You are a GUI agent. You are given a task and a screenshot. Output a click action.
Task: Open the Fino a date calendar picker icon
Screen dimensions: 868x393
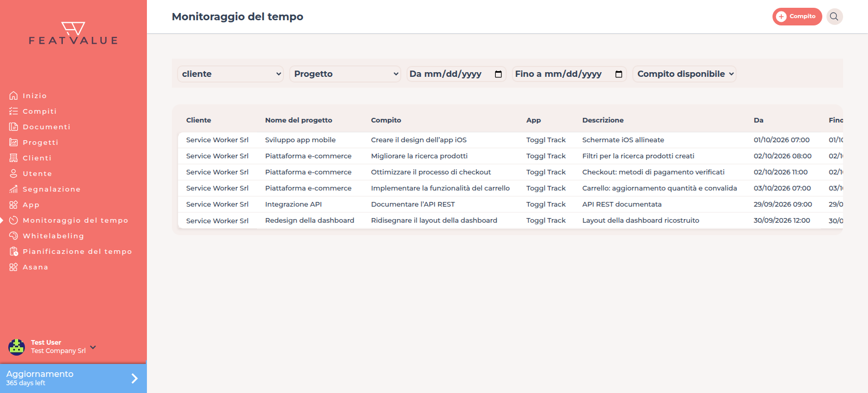(619, 74)
